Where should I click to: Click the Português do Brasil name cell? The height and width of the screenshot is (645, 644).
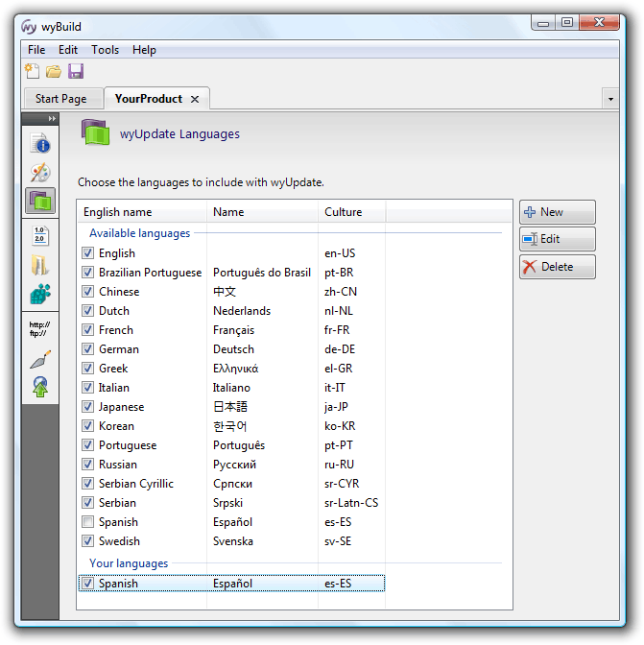[x=262, y=273]
